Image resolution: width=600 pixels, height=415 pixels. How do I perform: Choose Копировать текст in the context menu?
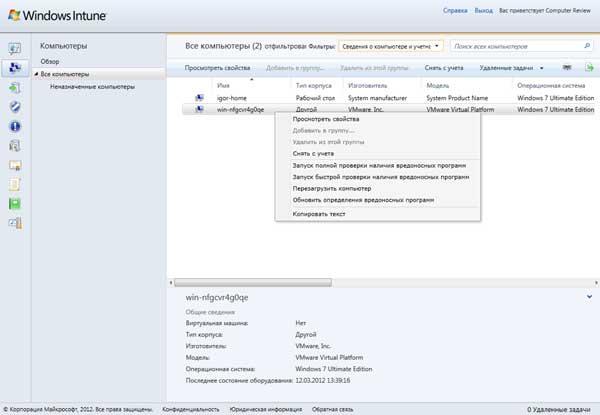[x=319, y=214]
